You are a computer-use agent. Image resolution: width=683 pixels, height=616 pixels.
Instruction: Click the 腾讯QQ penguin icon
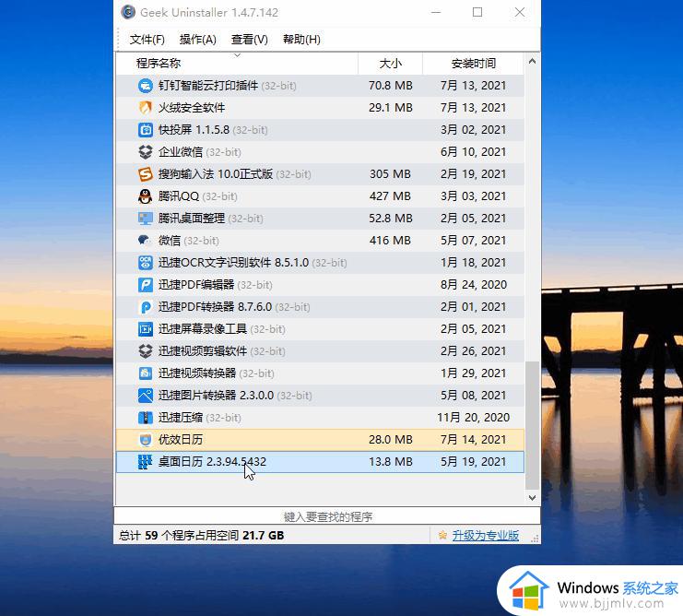(x=145, y=196)
